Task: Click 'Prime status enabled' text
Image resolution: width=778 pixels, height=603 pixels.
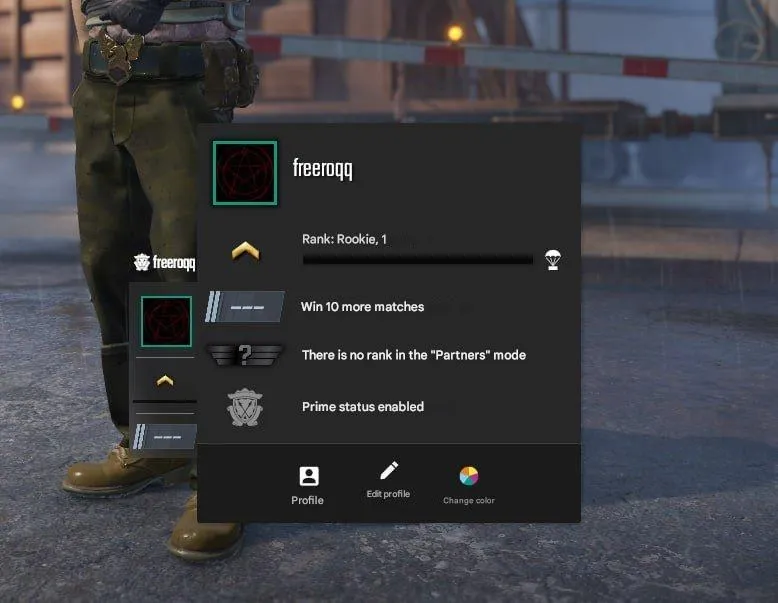Action: click(363, 406)
